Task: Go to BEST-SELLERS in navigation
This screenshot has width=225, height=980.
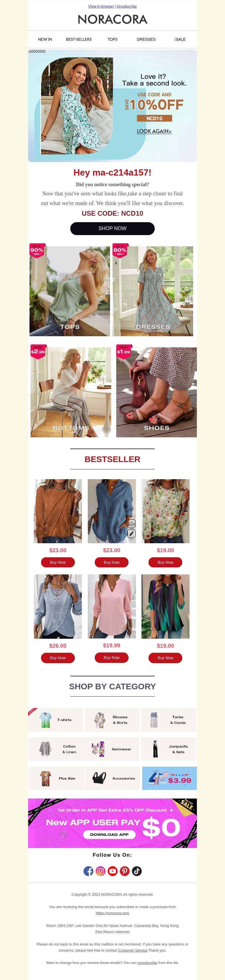Action: tap(79, 39)
